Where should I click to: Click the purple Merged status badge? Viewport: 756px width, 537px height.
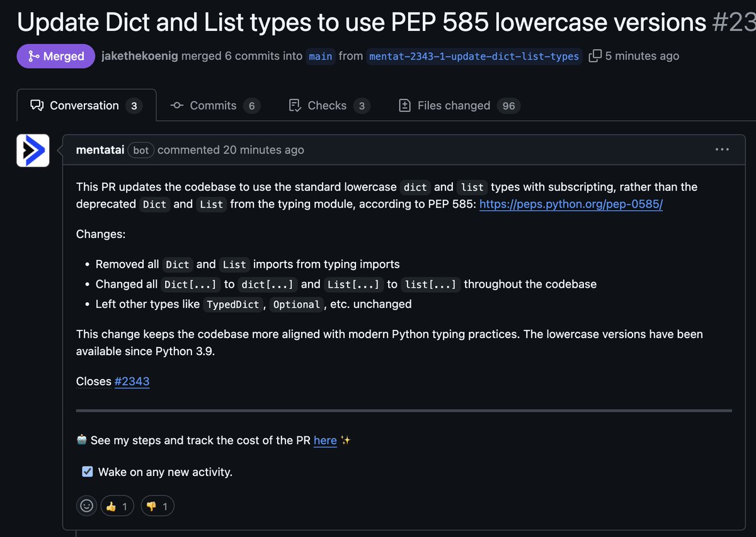(56, 56)
